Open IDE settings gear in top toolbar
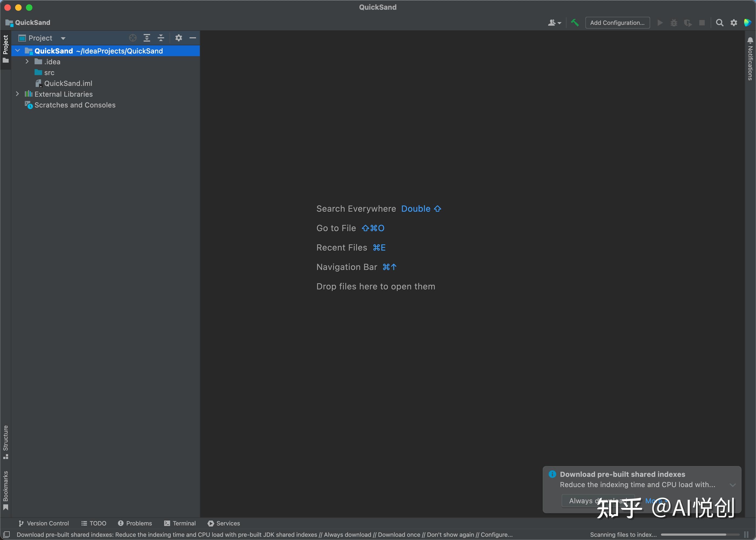This screenshot has width=756, height=540. 734,23
